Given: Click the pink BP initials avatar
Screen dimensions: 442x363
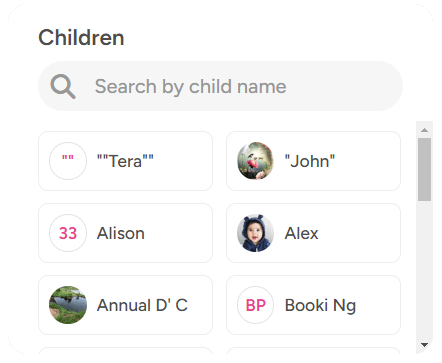Looking at the screenshot, I should [256, 305].
